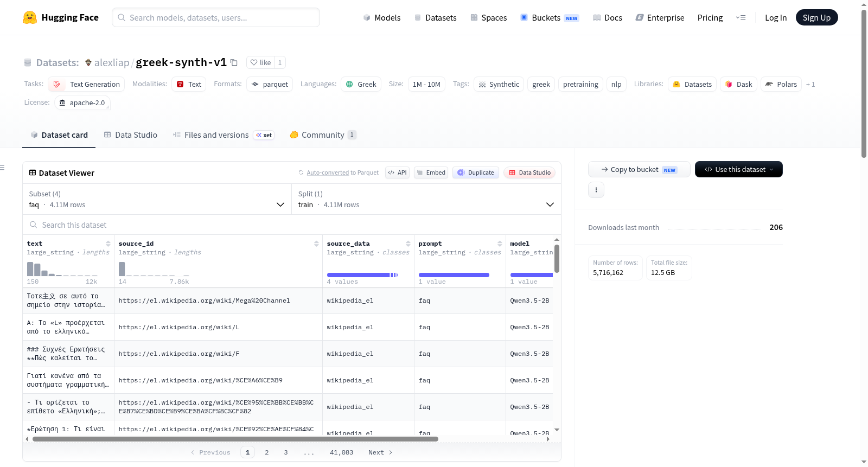Click the table vertical scrollbar thumb
Viewport: 868px width, 467px height.
click(557, 259)
